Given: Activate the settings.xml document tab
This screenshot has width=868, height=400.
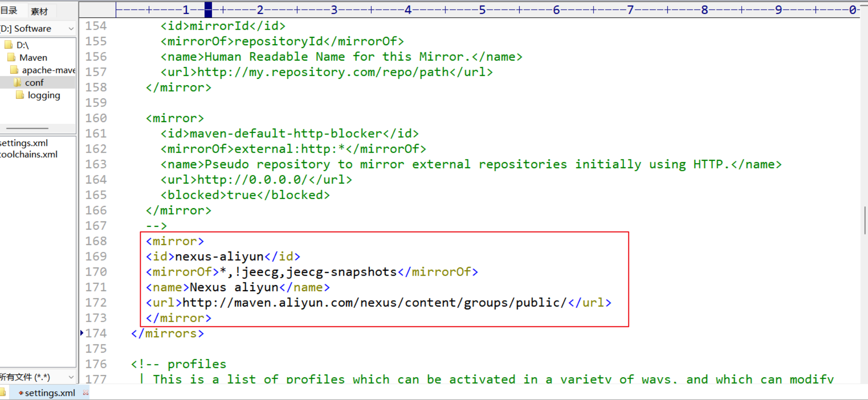Looking at the screenshot, I should (x=50, y=393).
